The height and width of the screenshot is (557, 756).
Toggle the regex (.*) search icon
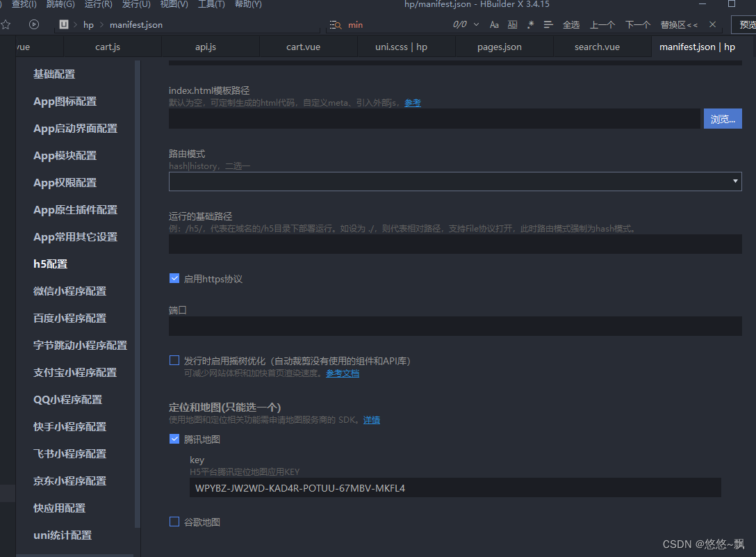[x=530, y=24]
